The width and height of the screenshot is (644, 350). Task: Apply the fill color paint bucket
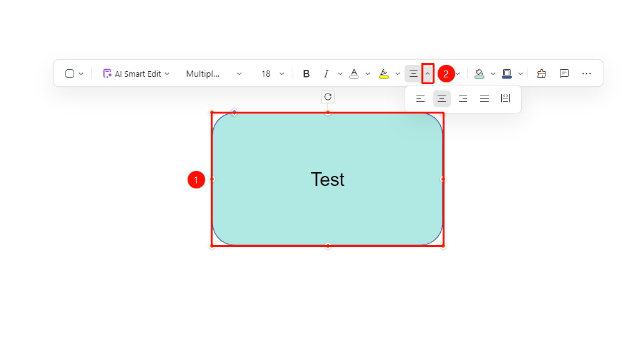click(479, 74)
